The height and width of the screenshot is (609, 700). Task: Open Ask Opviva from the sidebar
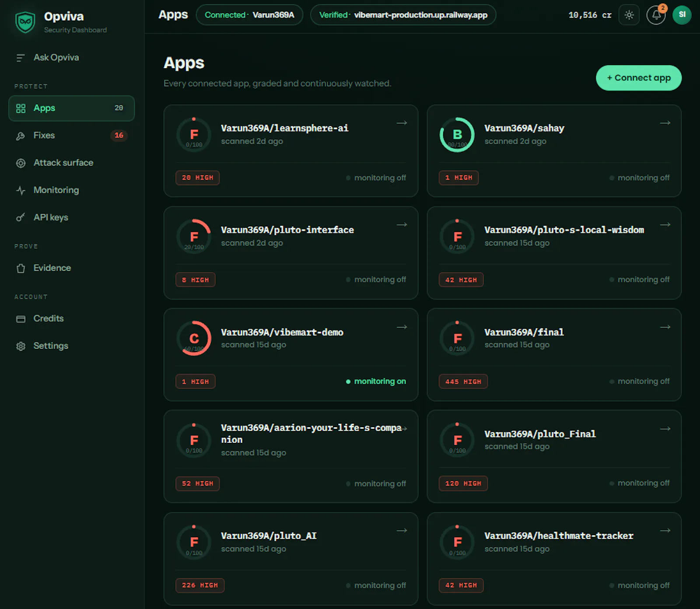point(56,58)
